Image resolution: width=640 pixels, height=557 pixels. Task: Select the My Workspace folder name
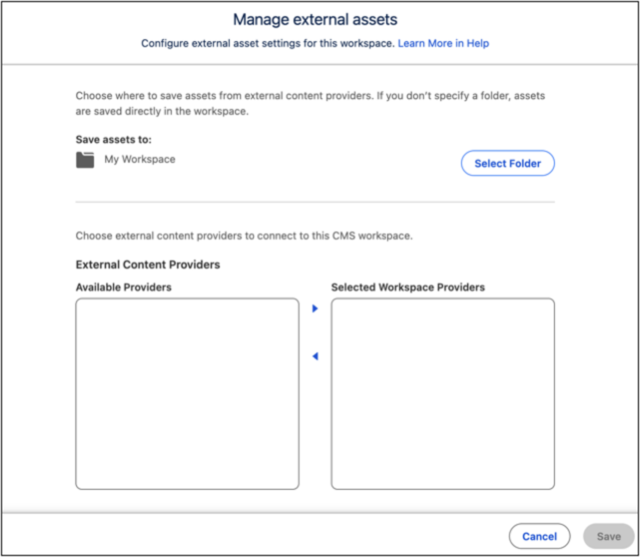140,159
